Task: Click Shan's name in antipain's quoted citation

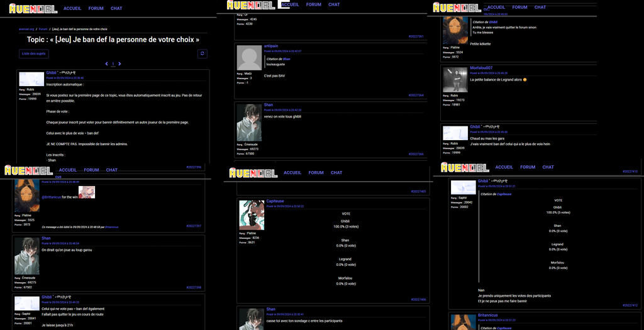Action: point(286,58)
